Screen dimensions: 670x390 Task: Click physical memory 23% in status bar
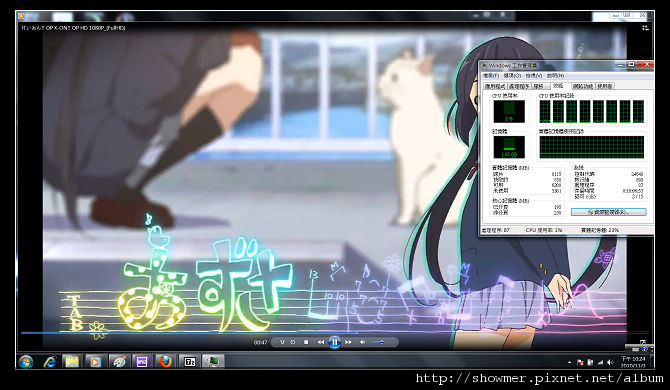tap(599, 230)
